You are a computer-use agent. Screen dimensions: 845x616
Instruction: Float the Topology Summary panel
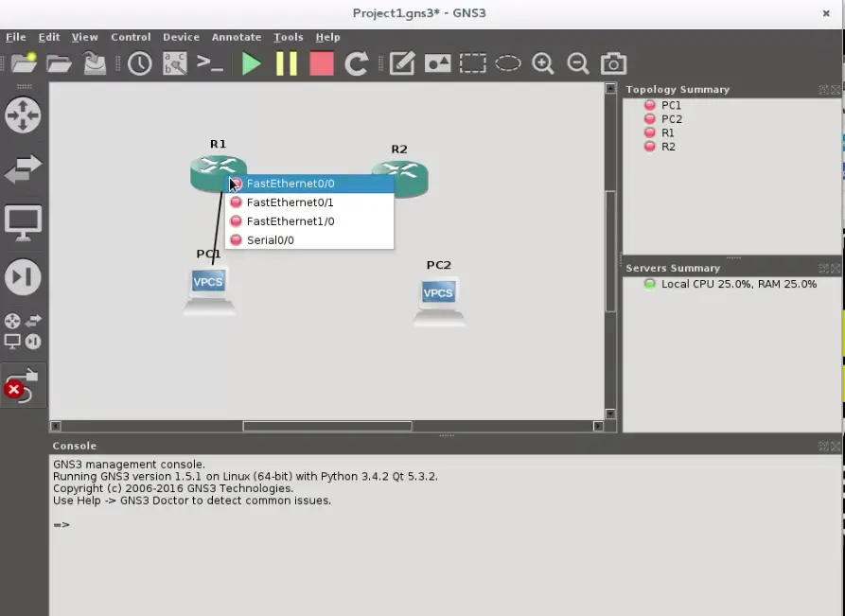823,90
